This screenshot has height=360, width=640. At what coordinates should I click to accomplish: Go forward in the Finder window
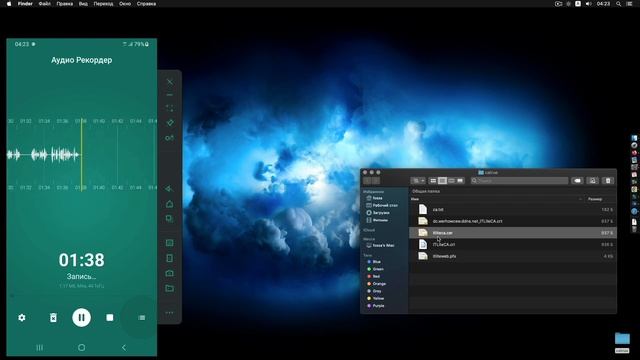(x=376, y=180)
